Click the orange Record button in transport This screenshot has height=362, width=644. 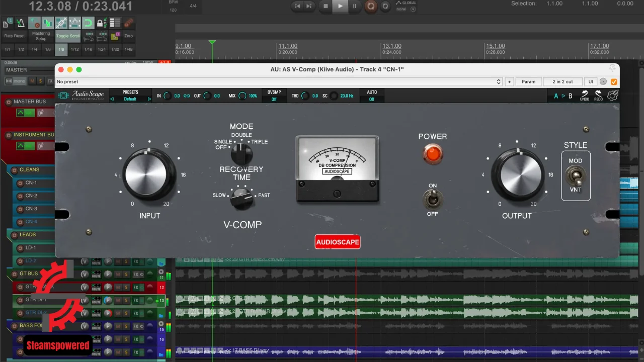tap(371, 6)
